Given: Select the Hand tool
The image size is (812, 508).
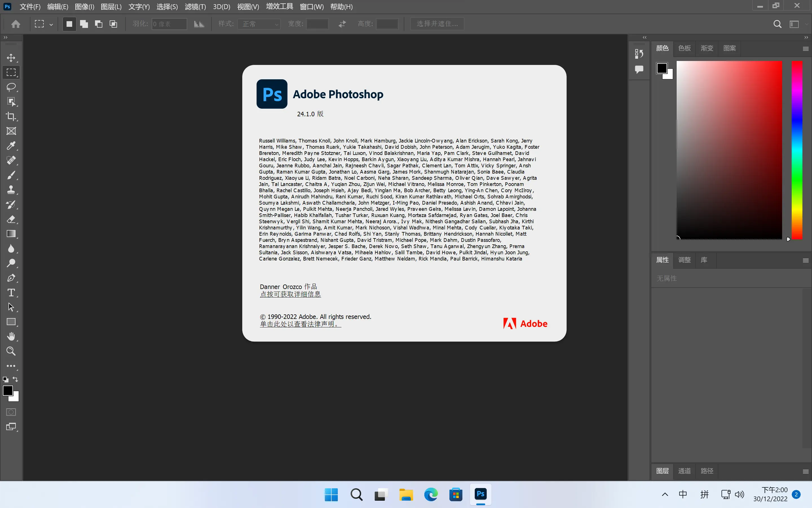Looking at the screenshot, I should pos(11,336).
